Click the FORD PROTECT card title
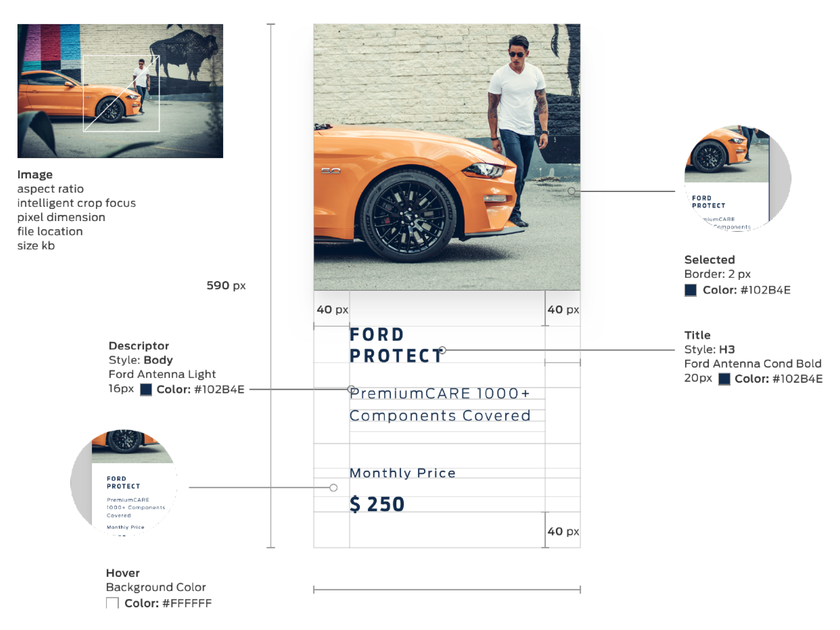840x630 pixels. (395, 345)
